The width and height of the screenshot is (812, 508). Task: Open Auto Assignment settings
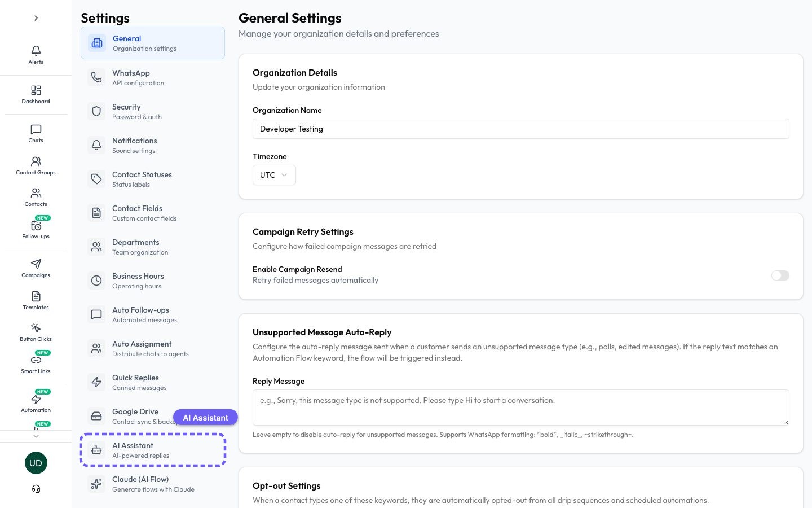point(153,348)
